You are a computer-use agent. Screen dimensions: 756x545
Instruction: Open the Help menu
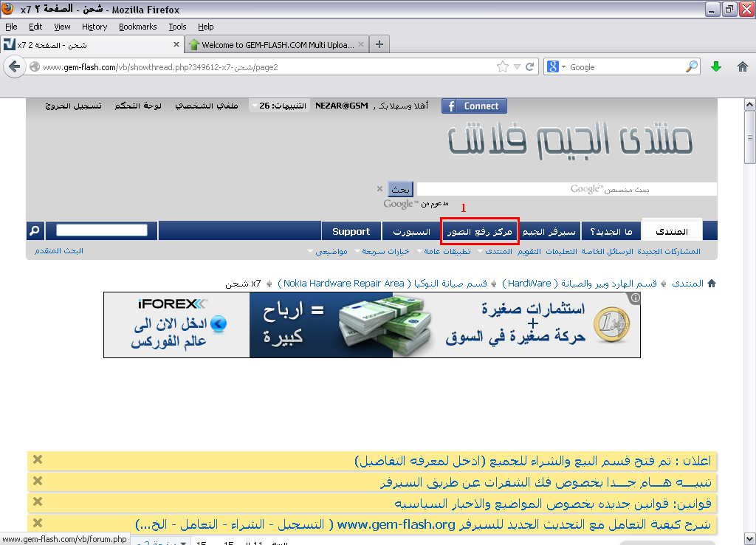(x=205, y=27)
